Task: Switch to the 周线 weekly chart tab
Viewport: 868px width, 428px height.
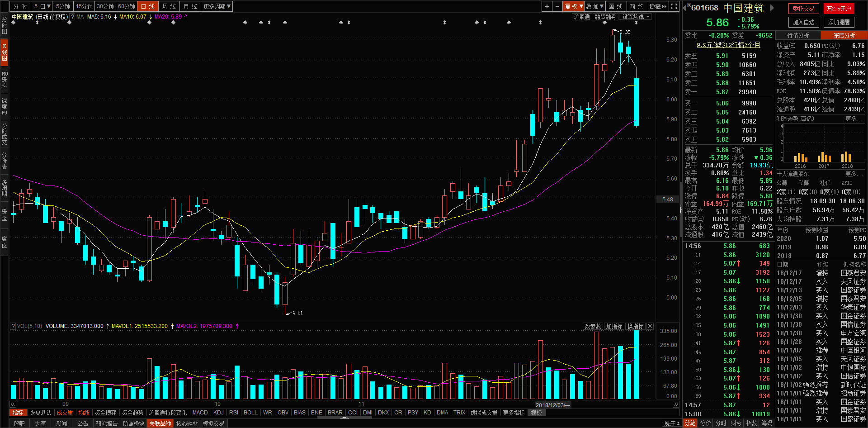Action: point(169,6)
